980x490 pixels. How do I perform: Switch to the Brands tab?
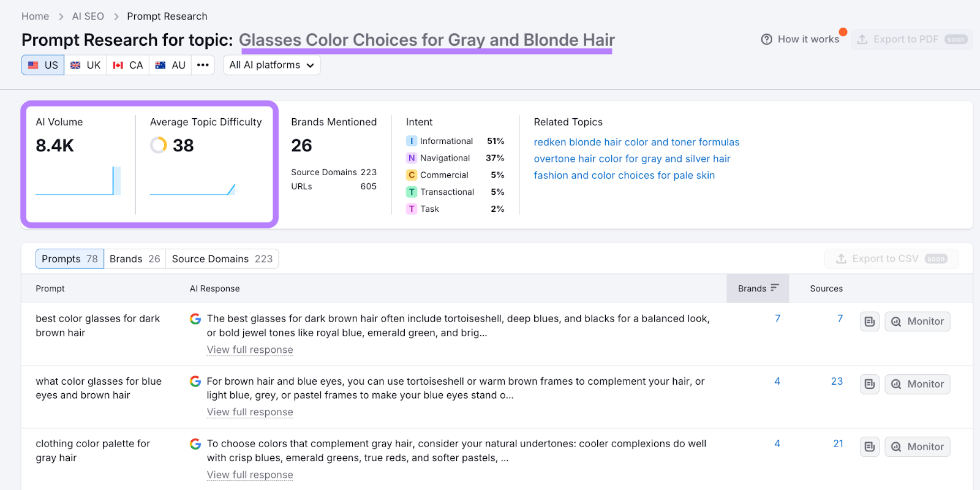[x=135, y=259]
